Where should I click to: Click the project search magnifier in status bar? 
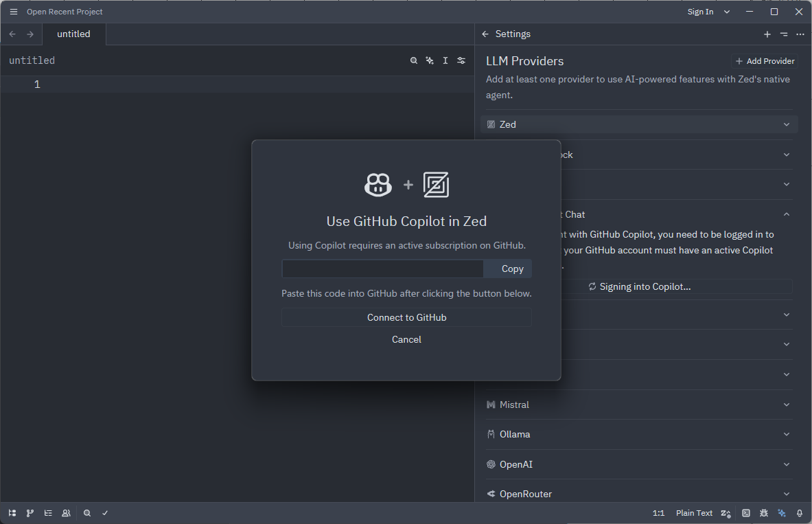[87, 513]
